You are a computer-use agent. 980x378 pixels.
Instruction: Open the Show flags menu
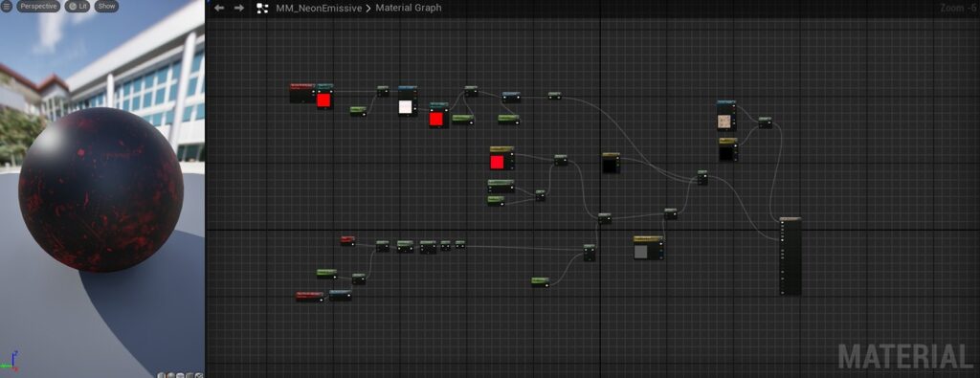(107, 7)
